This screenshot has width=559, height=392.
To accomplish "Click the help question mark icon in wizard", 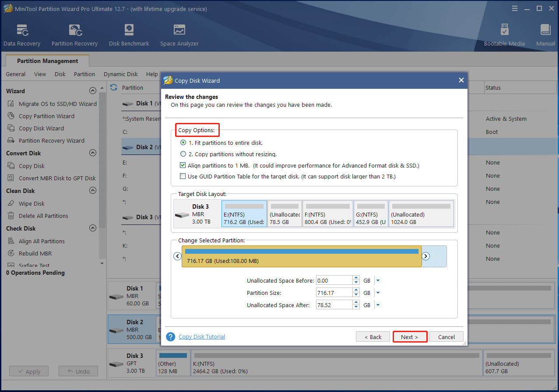I will tap(171, 337).
